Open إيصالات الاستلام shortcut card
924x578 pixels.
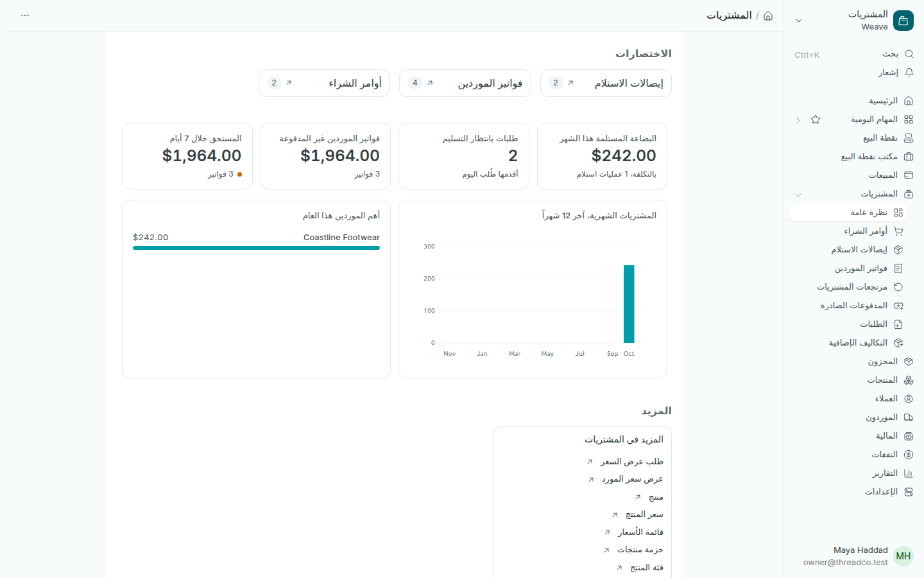(606, 83)
